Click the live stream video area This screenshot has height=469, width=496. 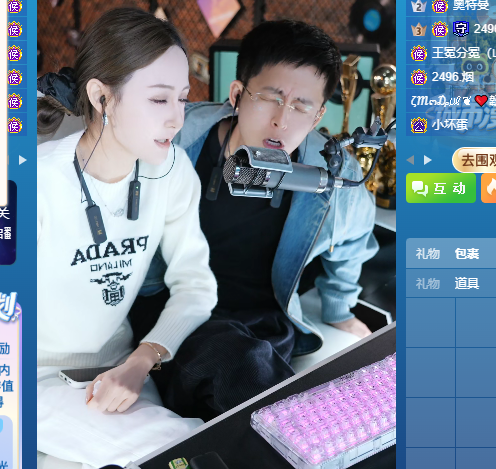[216, 234]
